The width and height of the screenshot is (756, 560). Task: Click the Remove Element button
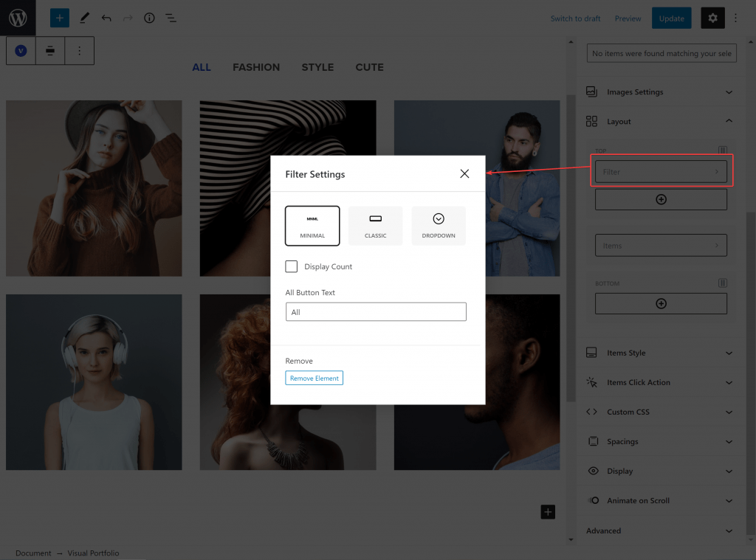(314, 378)
